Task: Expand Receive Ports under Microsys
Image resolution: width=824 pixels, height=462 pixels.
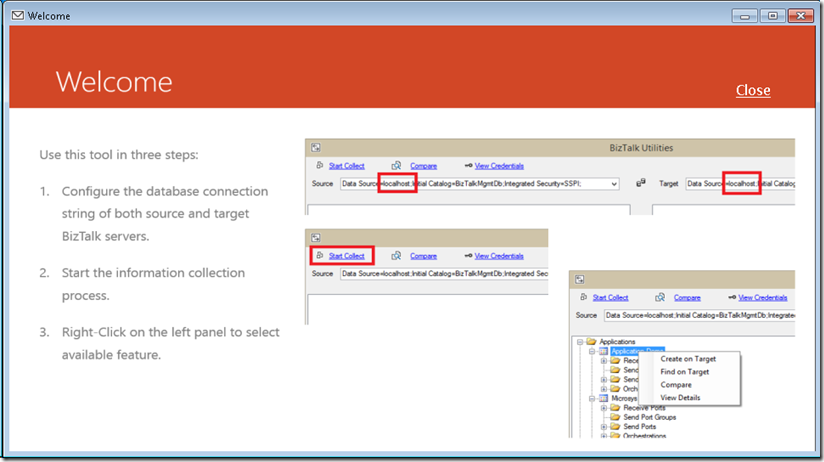Action: pyautogui.click(x=604, y=408)
